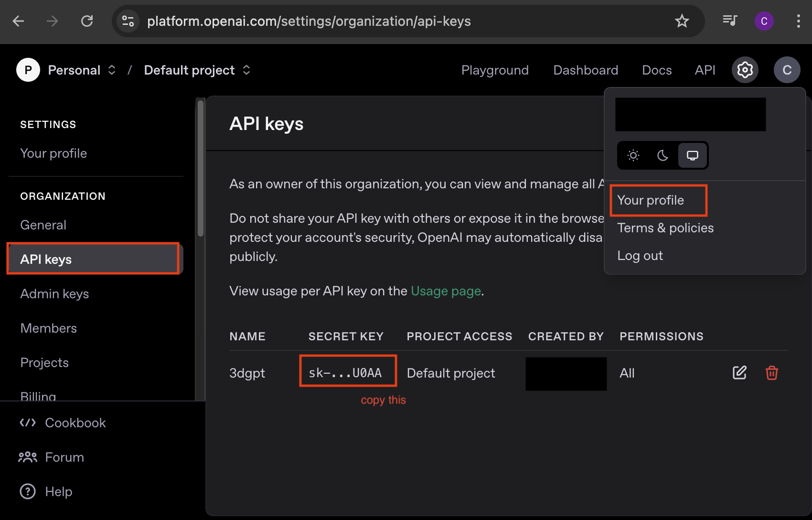812x520 pixels.
Task: Choose Your profile in the account menu
Action: [x=651, y=200]
